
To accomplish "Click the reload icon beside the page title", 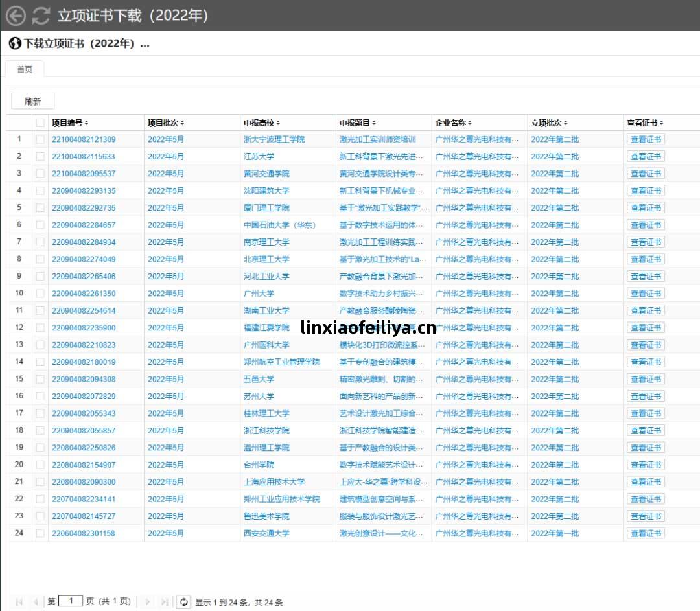I will 41,16.
